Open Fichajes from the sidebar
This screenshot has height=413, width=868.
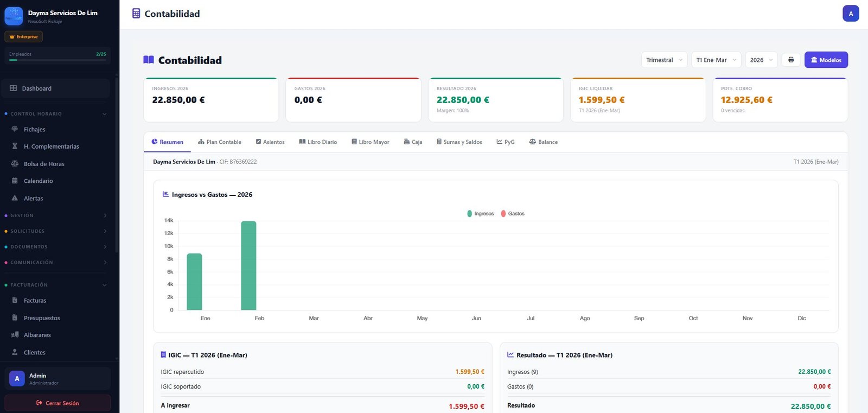(35, 129)
